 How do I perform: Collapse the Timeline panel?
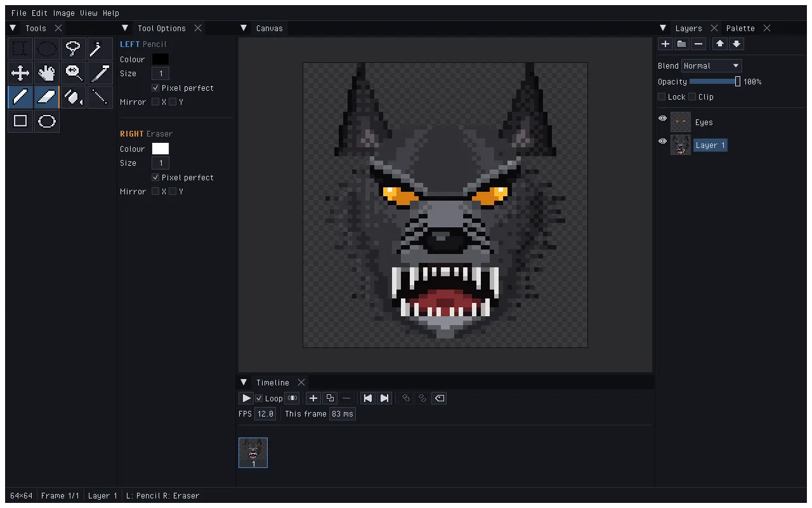(x=244, y=382)
